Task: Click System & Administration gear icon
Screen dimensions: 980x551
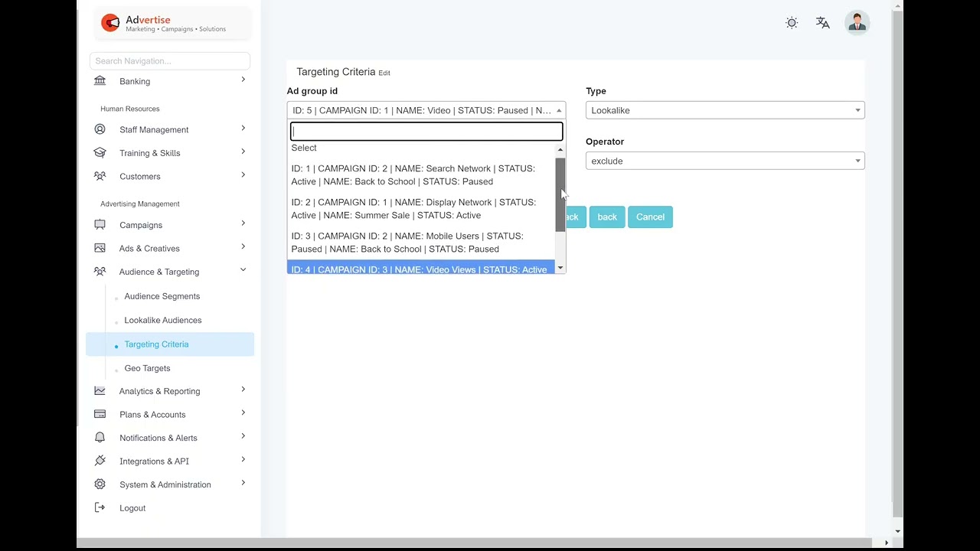Action: (100, 484)
